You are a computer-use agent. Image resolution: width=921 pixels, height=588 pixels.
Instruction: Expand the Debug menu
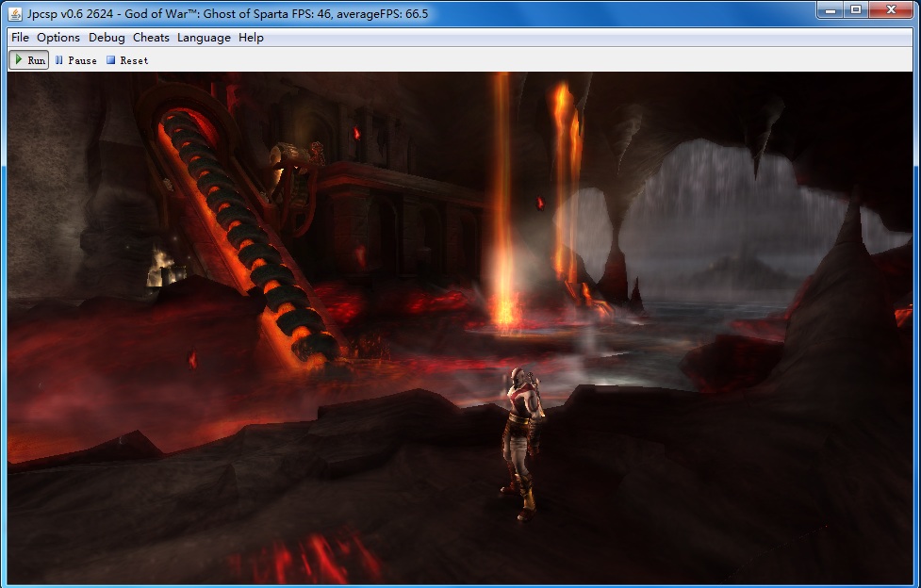107,38
